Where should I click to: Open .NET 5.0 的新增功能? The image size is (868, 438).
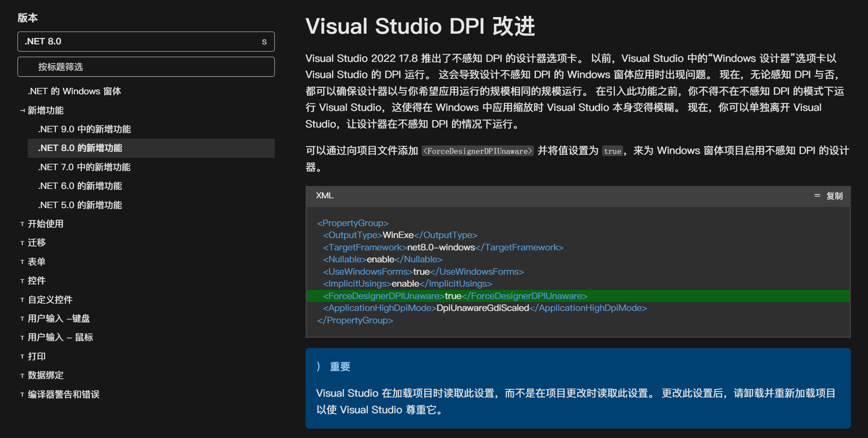[x=80, y=205]
